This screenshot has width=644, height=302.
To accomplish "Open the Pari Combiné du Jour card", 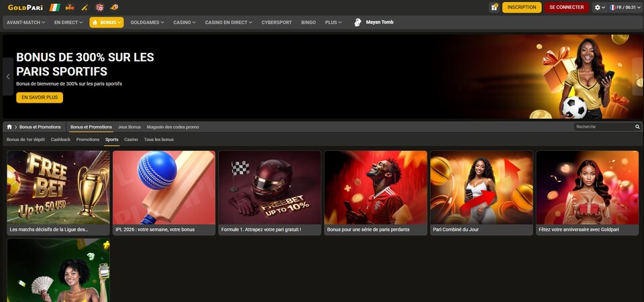I will (482, 193).
